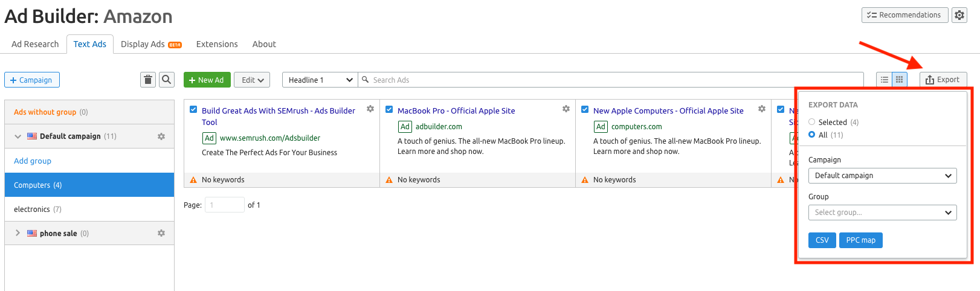
Task: Click warning icon under MacBook Pro card
Action: point(389,180)
